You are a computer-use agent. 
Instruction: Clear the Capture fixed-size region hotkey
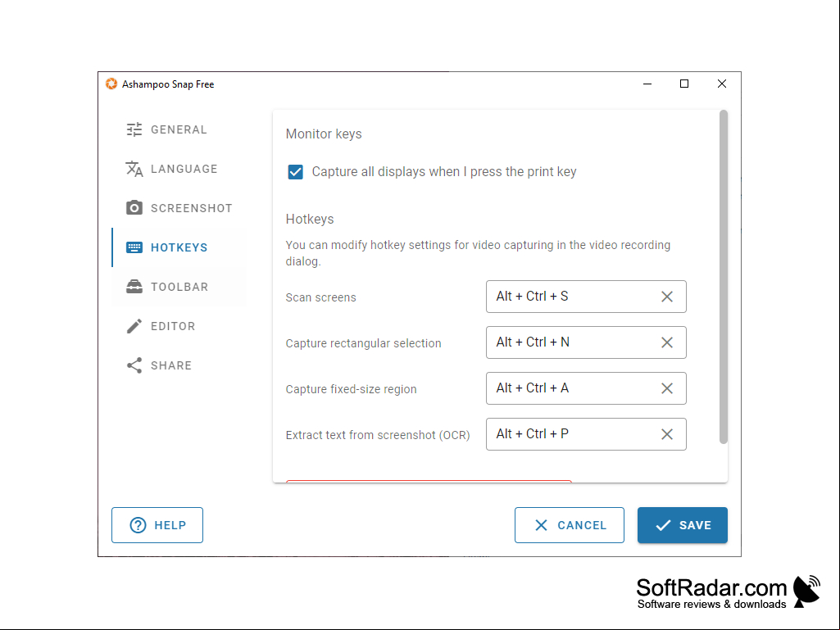(x=667, y=388)
